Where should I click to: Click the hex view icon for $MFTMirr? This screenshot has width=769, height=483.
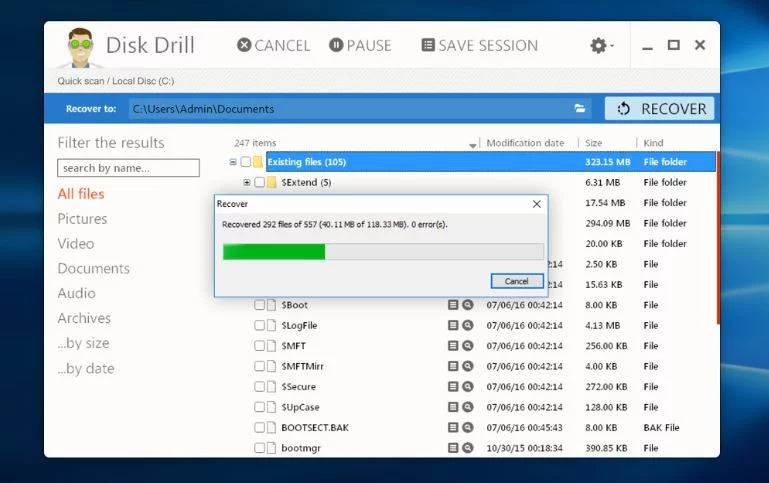click(x=453, y=366)
